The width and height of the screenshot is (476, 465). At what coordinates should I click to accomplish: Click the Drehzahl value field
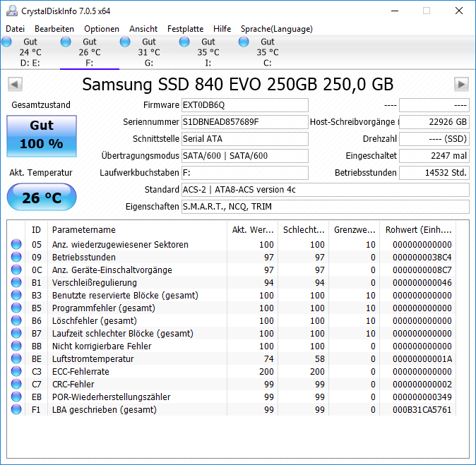434,139
